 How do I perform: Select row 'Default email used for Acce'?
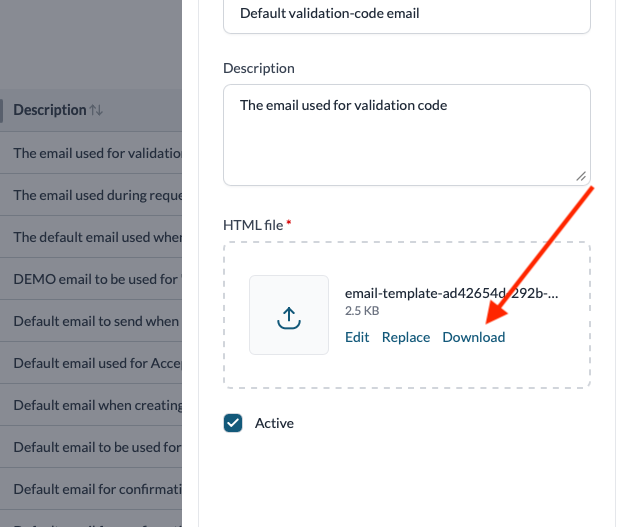click(91, 363)
